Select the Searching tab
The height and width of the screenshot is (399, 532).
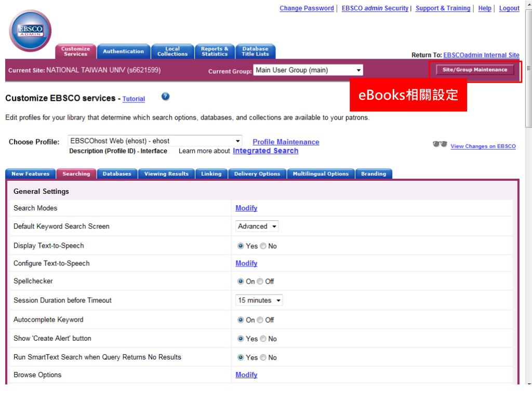point(76,174)
